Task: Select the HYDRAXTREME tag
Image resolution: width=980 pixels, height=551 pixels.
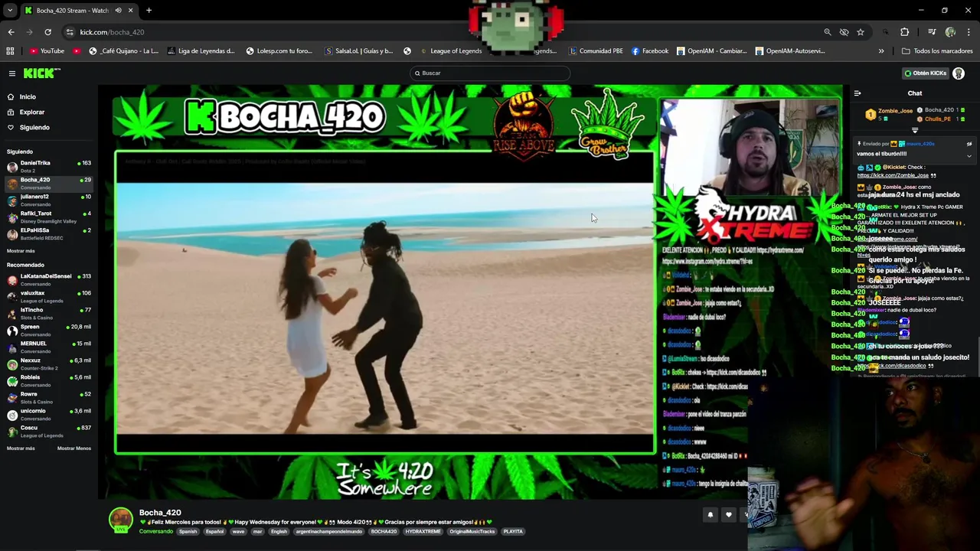Action: [423, 532]
